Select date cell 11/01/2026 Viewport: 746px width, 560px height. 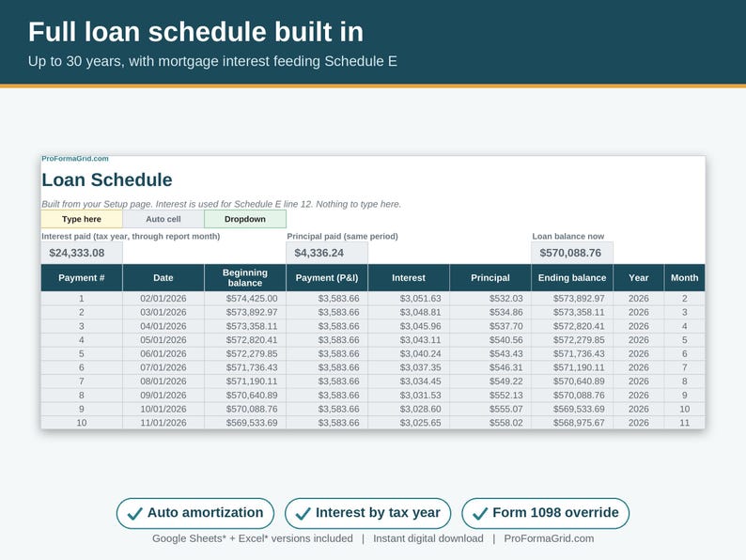click(163, 423)
